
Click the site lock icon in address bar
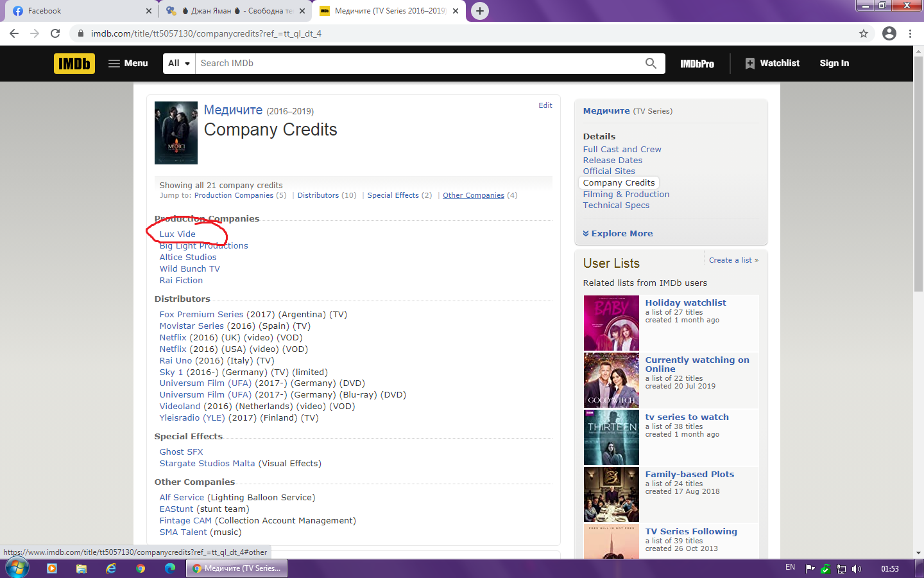80,33
